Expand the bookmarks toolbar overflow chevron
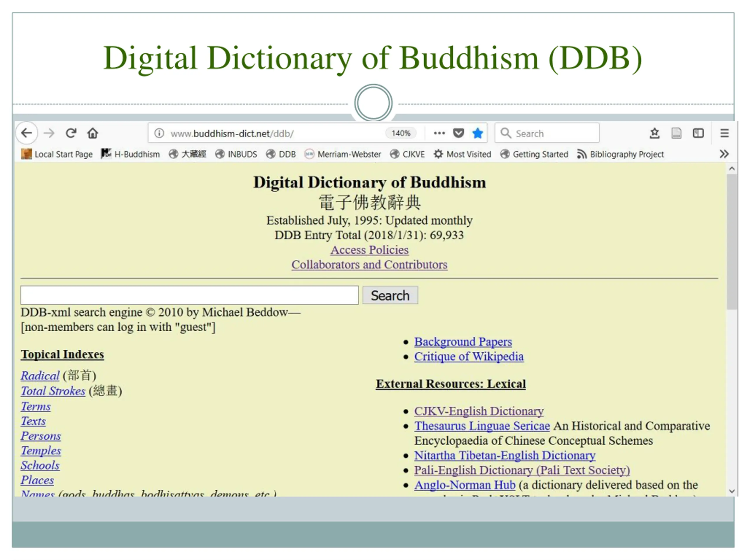Screen dimensions: 747x560 (724, 154)
